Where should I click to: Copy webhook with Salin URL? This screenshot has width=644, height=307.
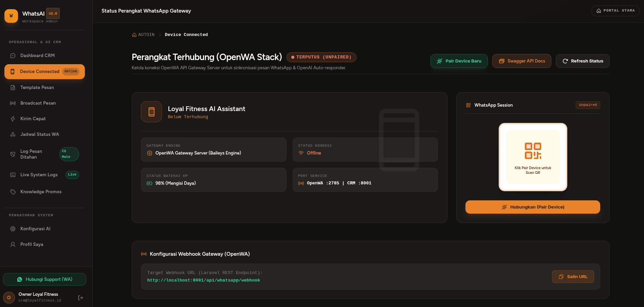pyautogui.click(x=573, y=277)
